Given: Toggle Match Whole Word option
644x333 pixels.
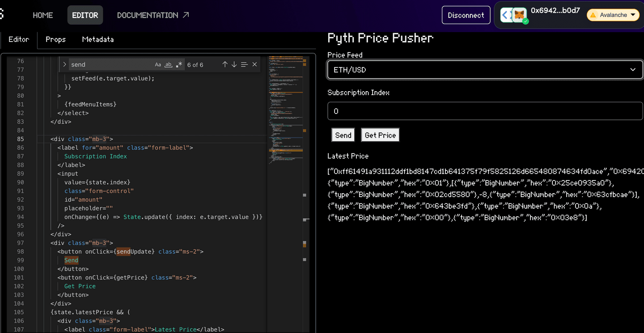Looking at the screenshot, I should coord(169,65).
